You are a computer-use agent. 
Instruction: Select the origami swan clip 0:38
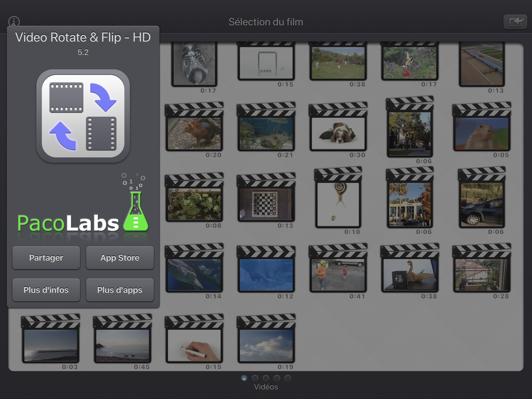point(410,275)
